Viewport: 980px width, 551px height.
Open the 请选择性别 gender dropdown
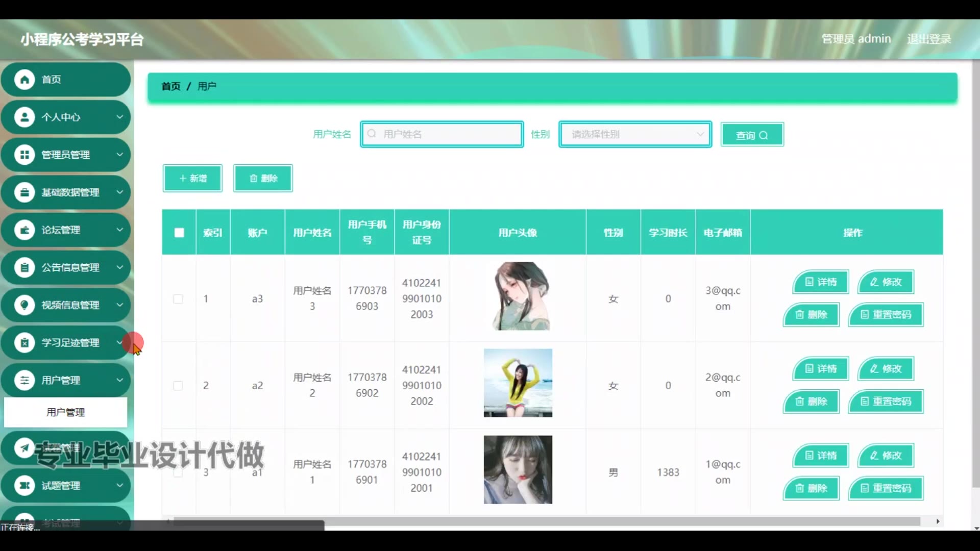(635, 134)
